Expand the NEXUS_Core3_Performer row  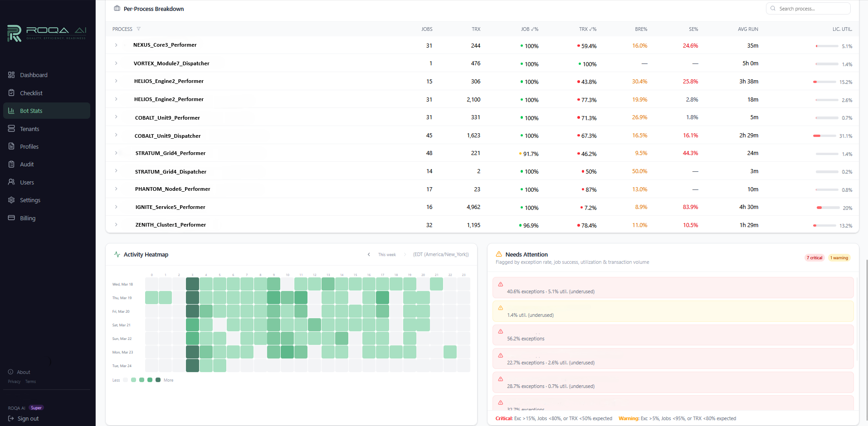click(x=117, y=45)
